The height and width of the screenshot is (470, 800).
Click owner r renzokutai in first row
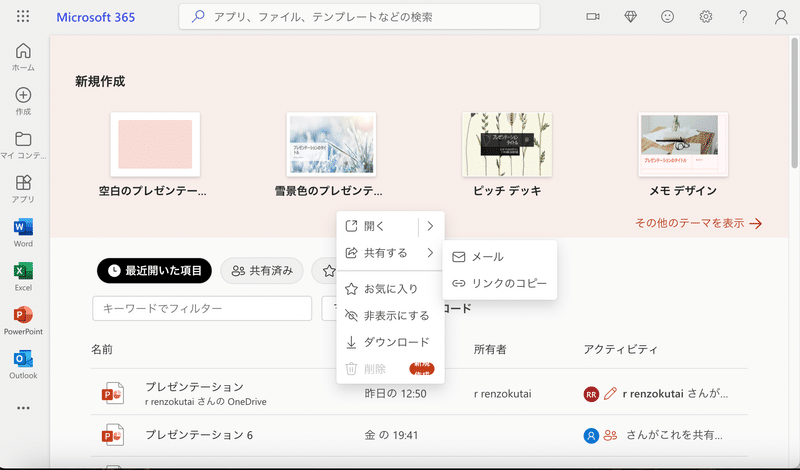click(503, 393)
